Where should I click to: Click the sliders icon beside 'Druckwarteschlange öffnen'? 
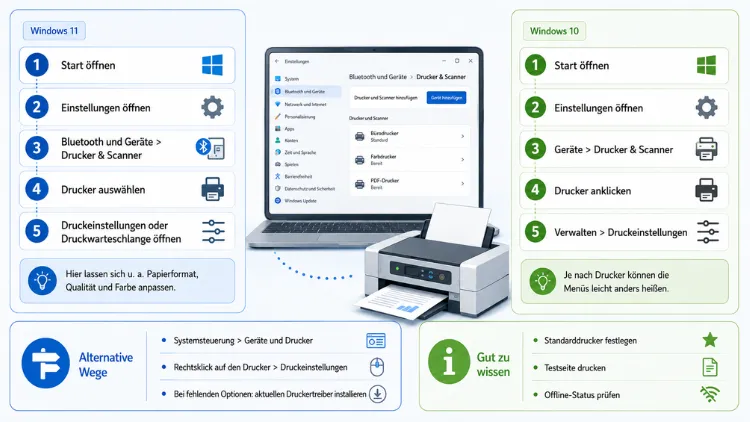pyautogui.click(x=213, y=231)
